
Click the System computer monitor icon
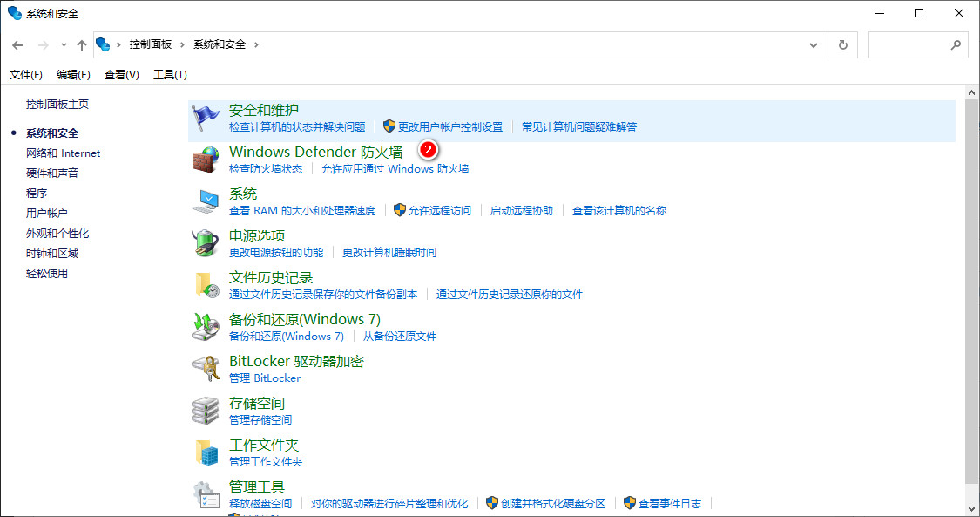coord(206,201)
